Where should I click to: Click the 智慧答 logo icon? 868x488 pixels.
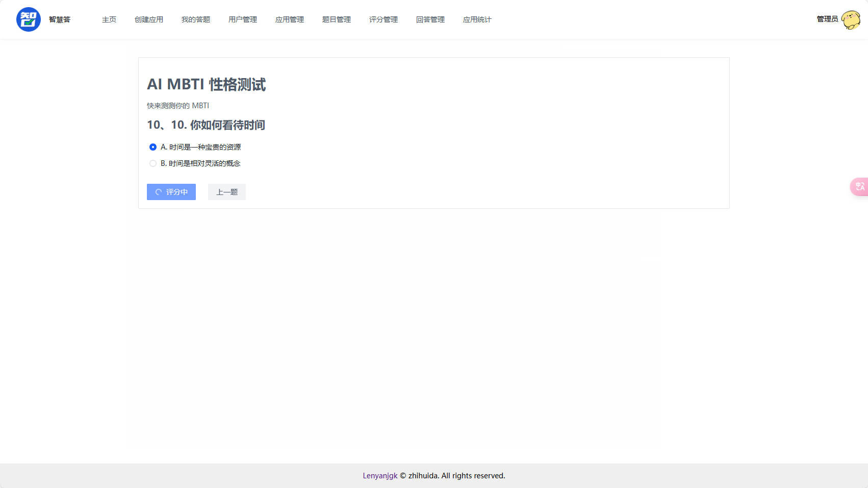click(29, 19)
